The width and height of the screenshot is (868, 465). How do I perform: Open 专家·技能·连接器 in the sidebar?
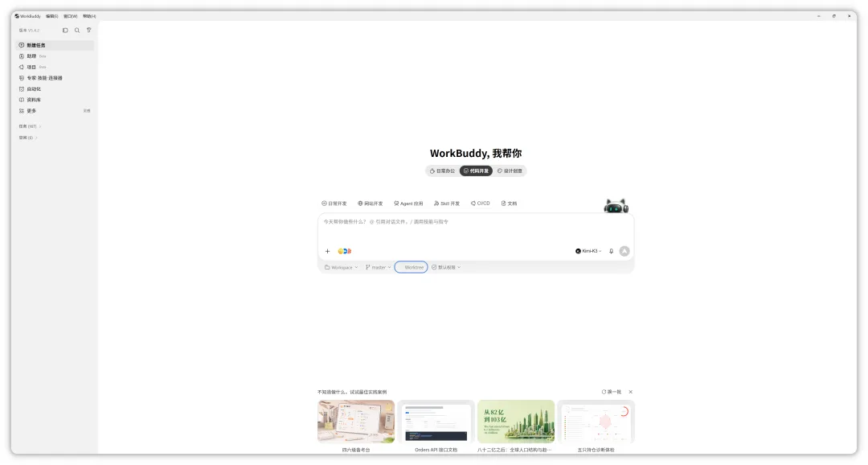point(55,78)
